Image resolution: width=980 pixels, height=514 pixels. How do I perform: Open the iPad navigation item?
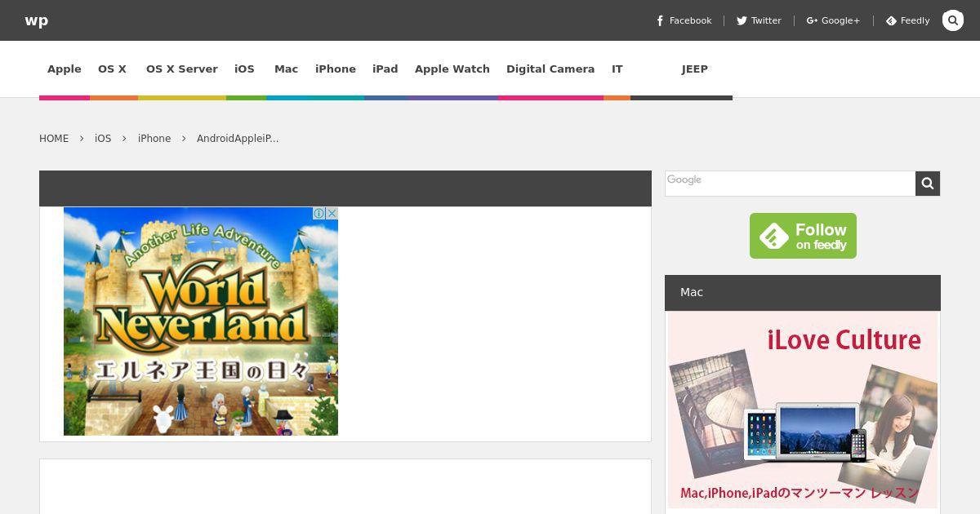(x=385, y=69)
